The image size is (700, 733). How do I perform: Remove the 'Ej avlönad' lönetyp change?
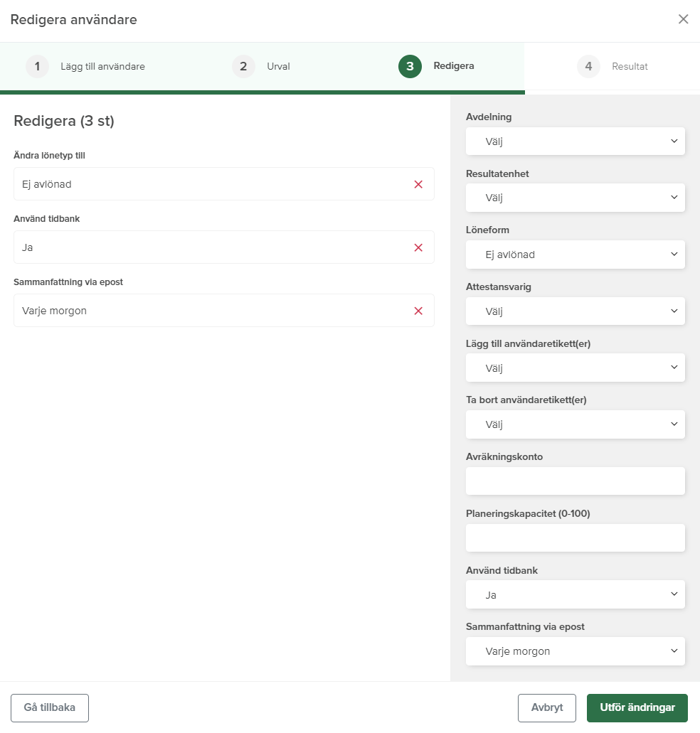coord(418,184)
